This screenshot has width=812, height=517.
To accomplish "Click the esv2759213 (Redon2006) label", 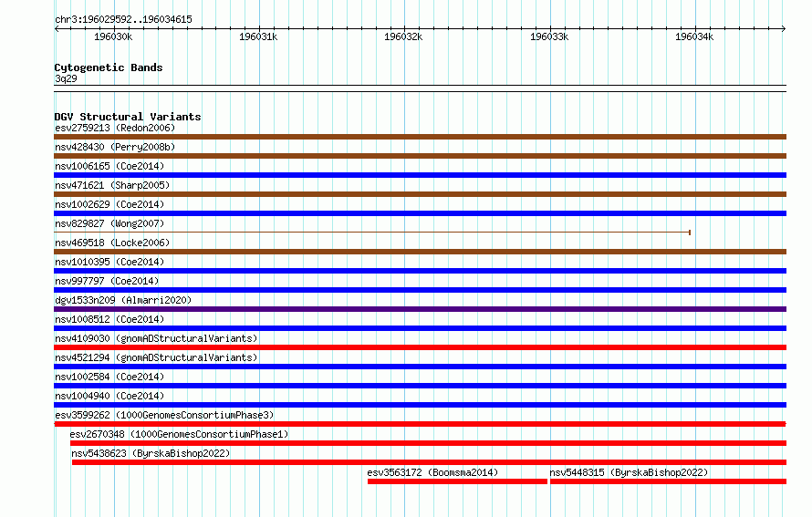I will click(x=115, y=128).
